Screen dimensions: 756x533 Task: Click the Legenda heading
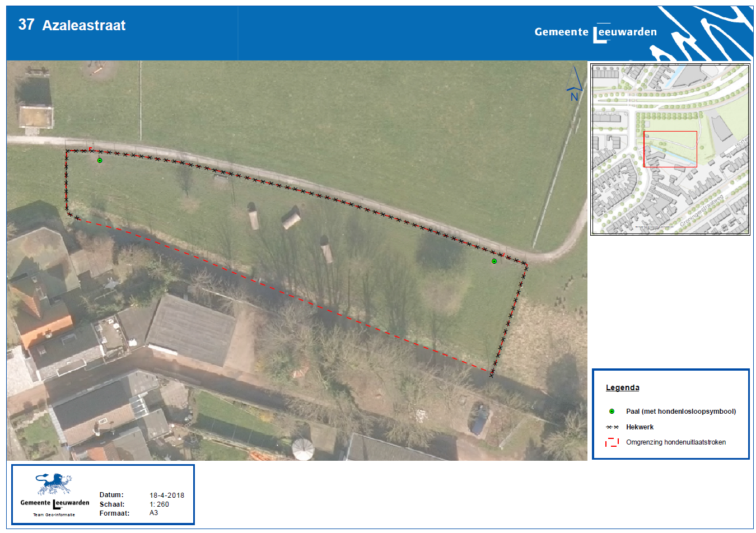point(622,387)
